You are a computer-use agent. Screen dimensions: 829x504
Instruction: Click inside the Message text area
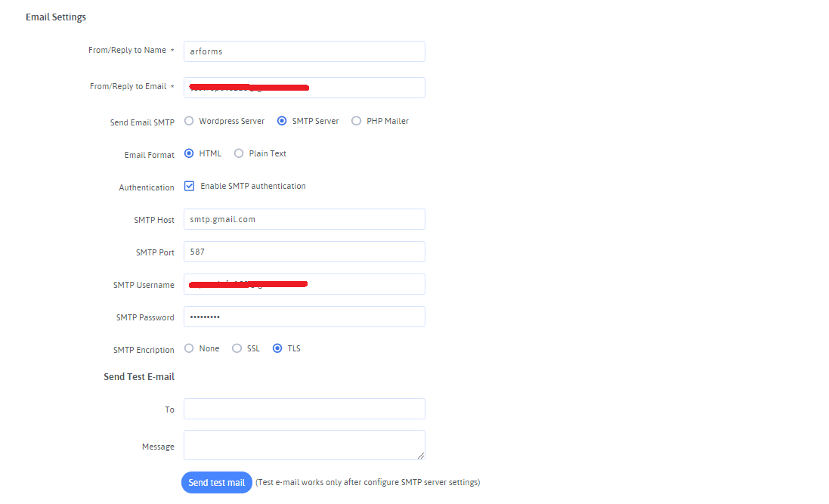pos(304,445)
